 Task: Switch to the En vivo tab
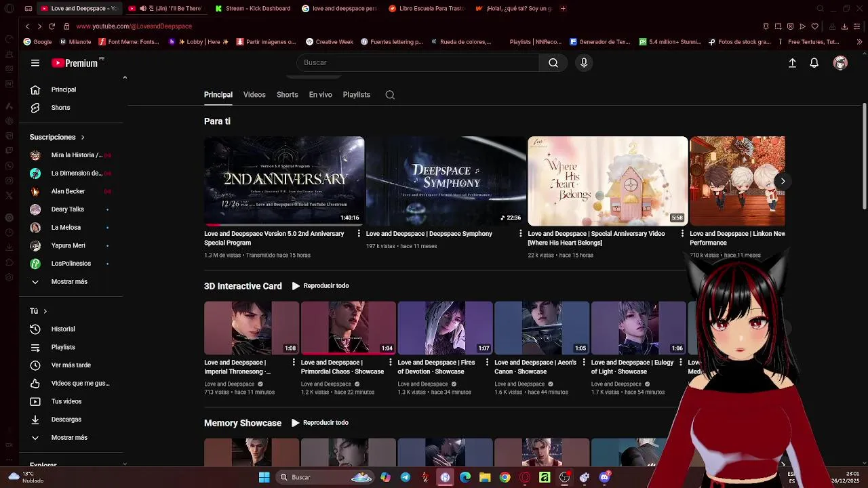pyautogui.click(x=320, y=95)
